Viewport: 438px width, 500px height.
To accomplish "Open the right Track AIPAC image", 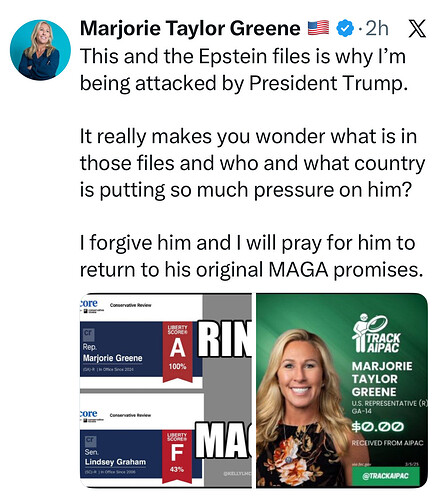I will click(342, 390).
